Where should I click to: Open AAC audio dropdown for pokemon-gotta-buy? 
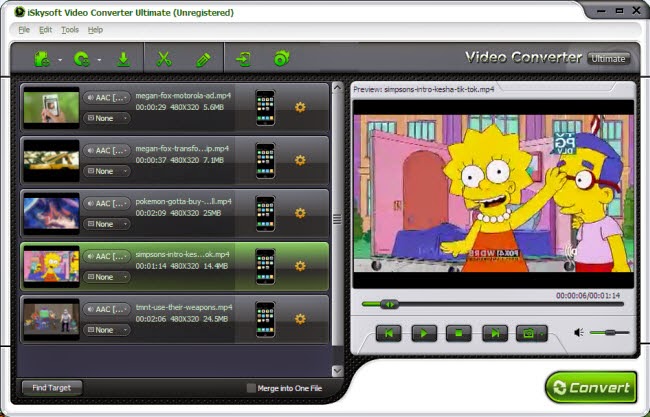tap(107, 204)
